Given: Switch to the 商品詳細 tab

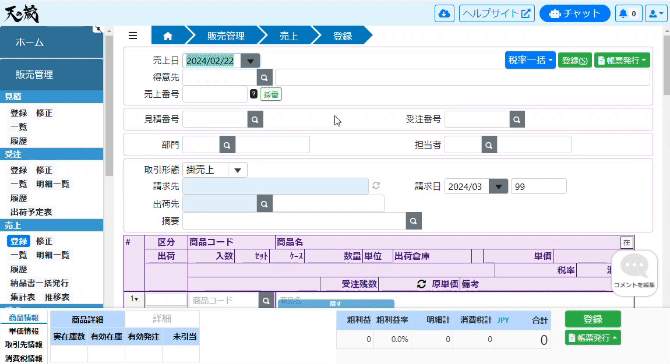Looking at the screenshot, I should pos(88,319).
